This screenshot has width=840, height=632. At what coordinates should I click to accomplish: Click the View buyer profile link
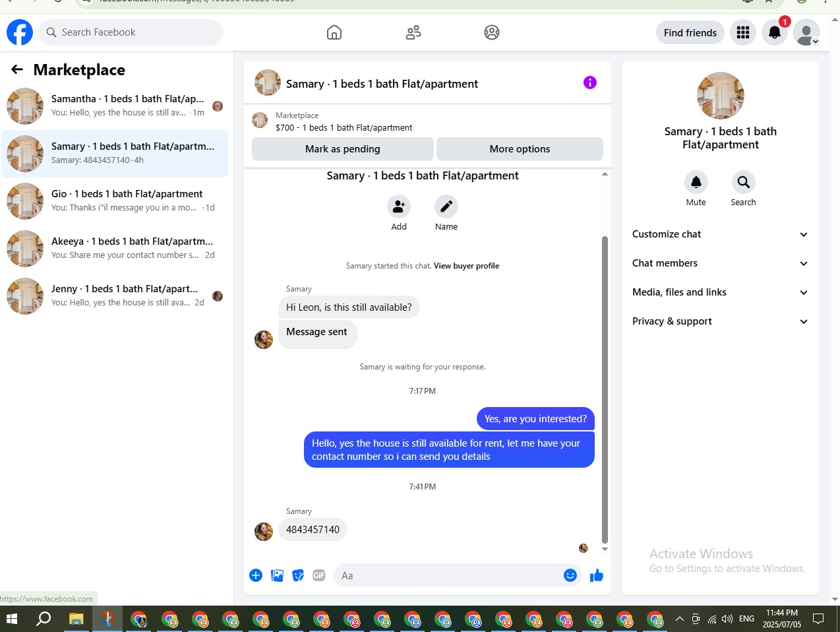466,266
